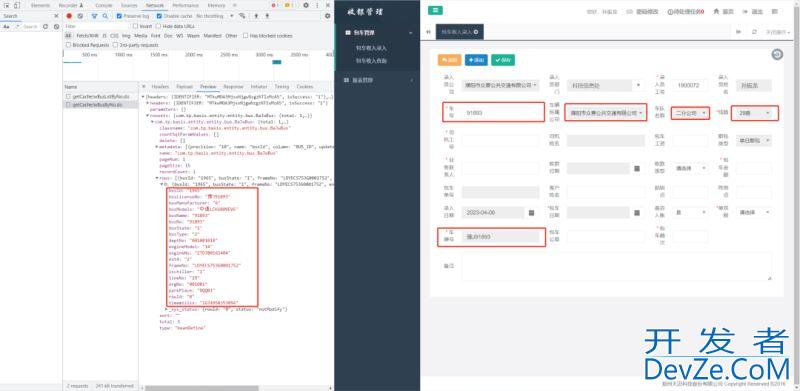The height and width of the screenshot is (391, 800).
Task: Click the yellow warning count badge in DevTools
Action: click(x=288, y=5)
